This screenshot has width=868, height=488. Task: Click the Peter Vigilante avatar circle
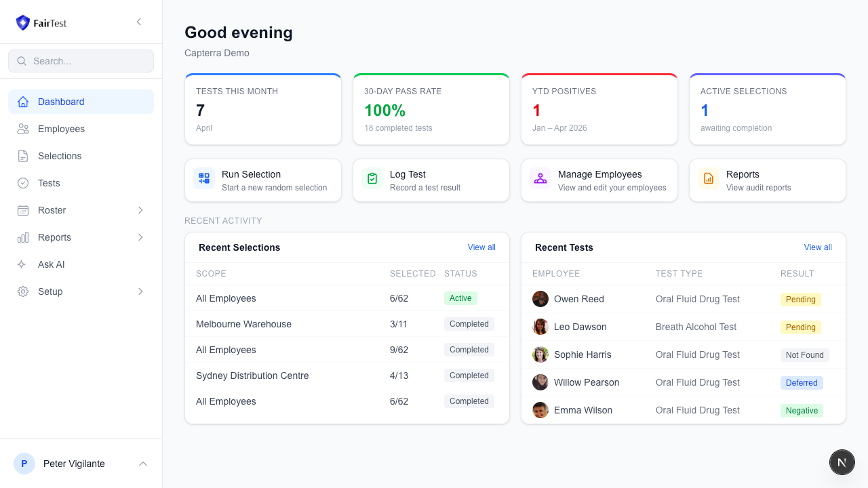click(24, 464)
